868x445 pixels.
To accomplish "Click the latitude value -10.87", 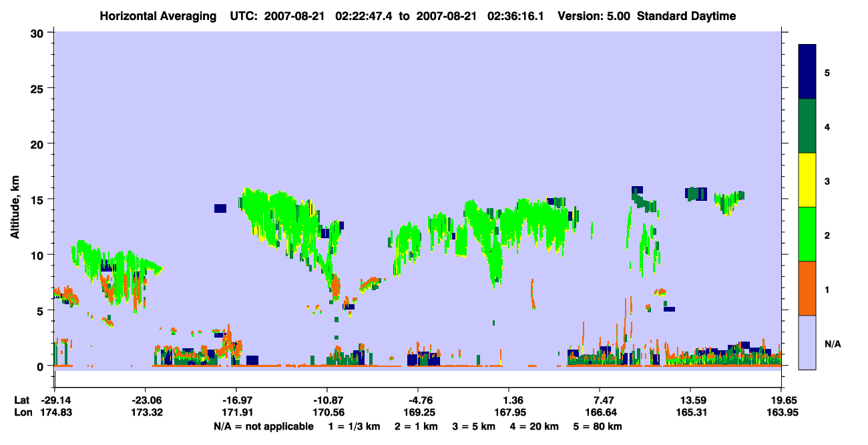I will (x=327, y=400).
